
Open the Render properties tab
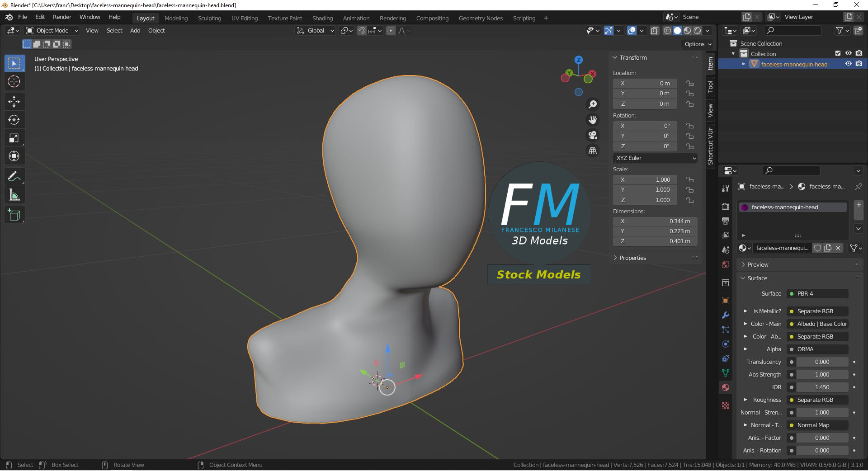[726, 207]
